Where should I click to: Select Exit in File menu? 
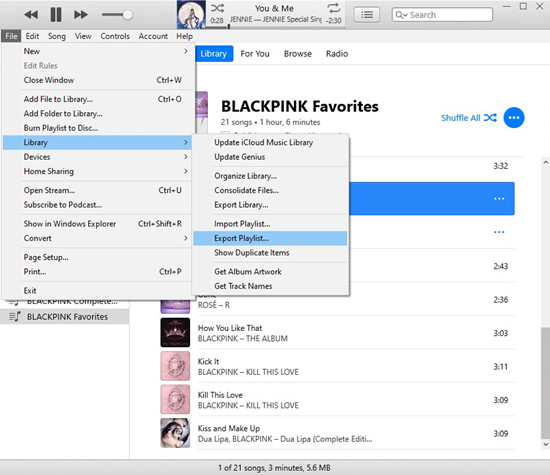97,290
